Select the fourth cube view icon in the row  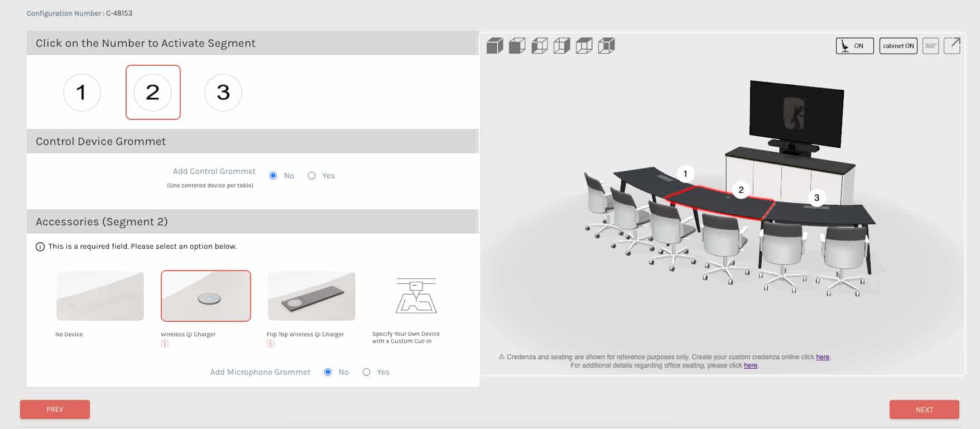coord(562,46)
